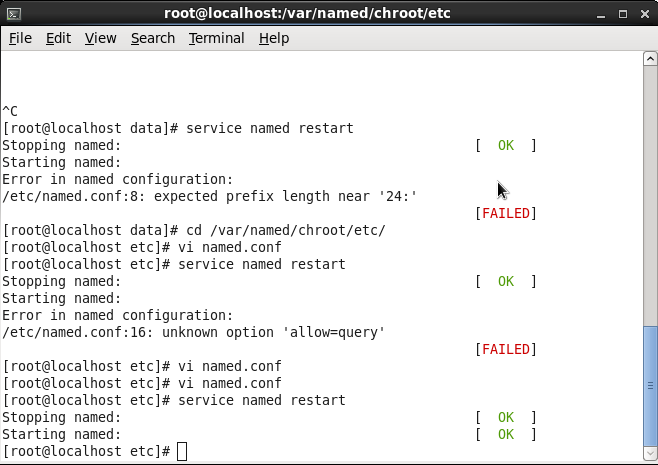Click the first red FAILED status
Viewport: 658px width, 465px height.
506,213
